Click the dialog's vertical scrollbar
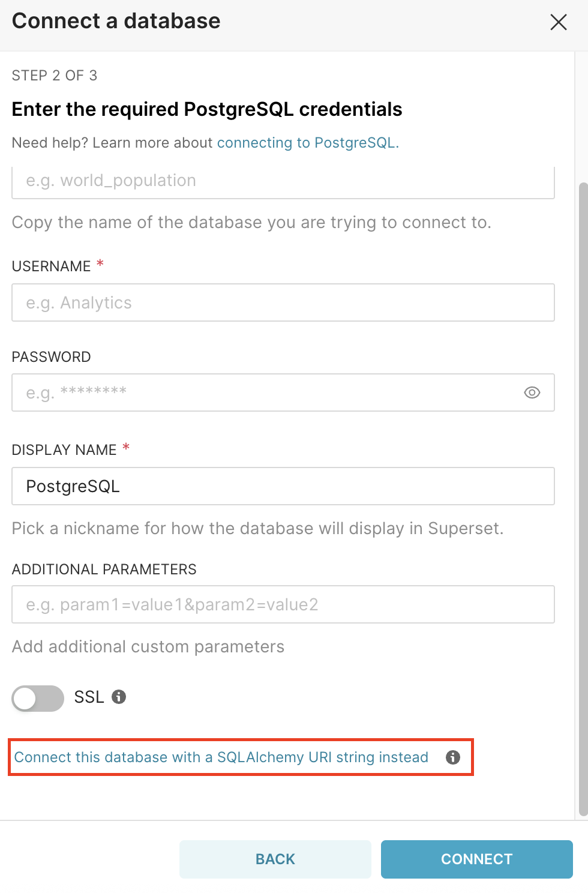This screenshot has height=893, width=588. pos(583,498)
